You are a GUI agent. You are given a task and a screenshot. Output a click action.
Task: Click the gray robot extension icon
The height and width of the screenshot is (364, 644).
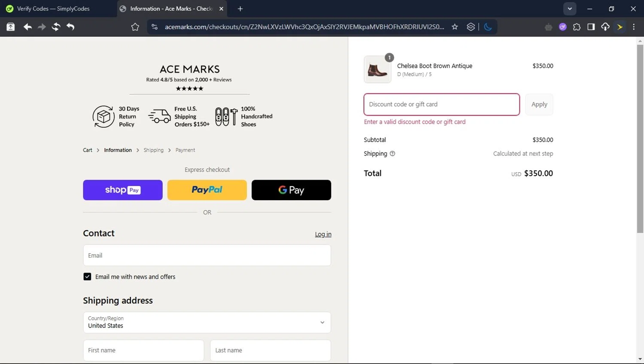pyautogui.click(x=548, y=27)
